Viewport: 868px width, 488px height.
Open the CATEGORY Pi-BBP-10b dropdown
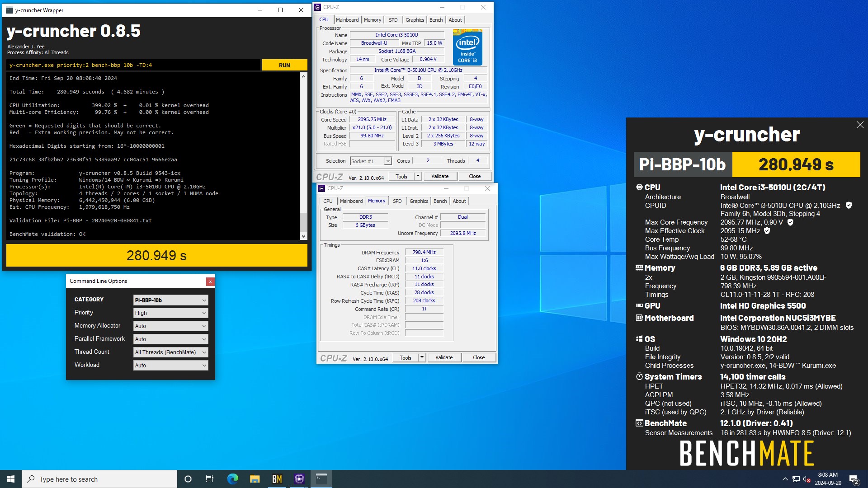click(x=170, y=300)
